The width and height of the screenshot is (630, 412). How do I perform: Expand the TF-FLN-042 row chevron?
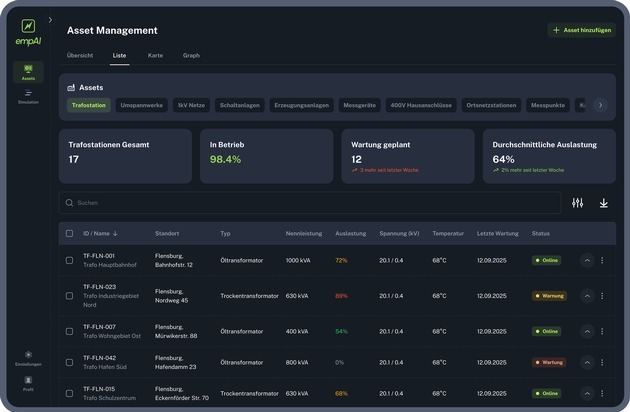(587, 362)
